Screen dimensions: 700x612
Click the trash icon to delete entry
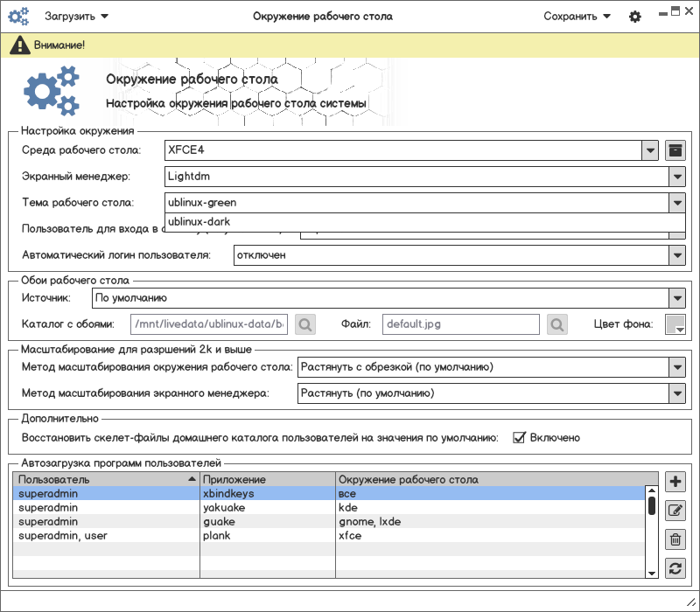pos(675,539)
